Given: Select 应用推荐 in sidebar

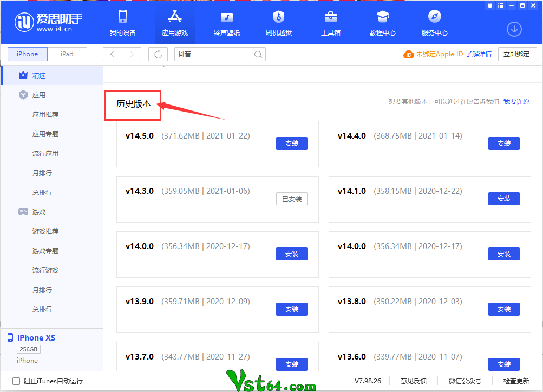Looking at the screenshot, I should click(x=45, y=114).
